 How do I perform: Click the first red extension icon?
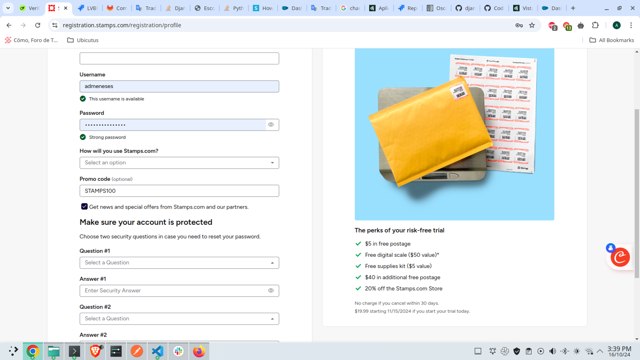coord(552,26)
